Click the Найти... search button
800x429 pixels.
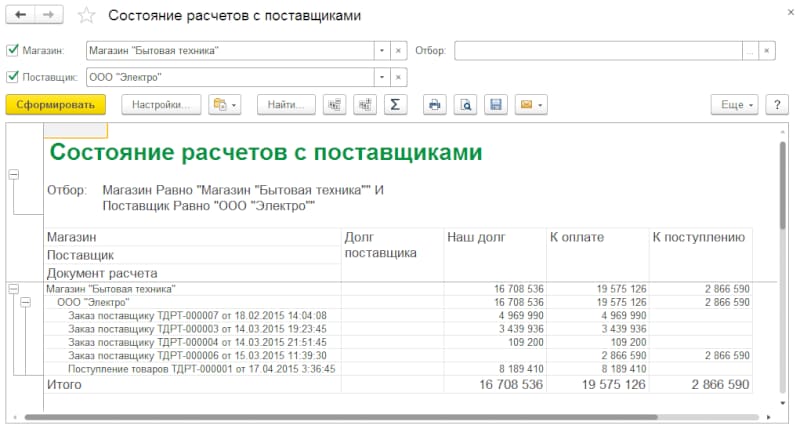287,104
